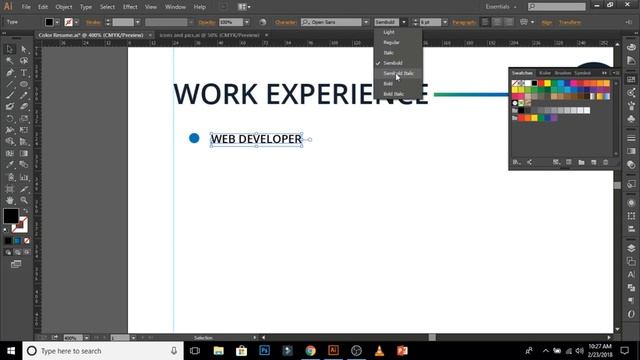This screenshot has height=360, width=640.
Task: Click the search field in the top bar
Action: [x=557, y=7]
